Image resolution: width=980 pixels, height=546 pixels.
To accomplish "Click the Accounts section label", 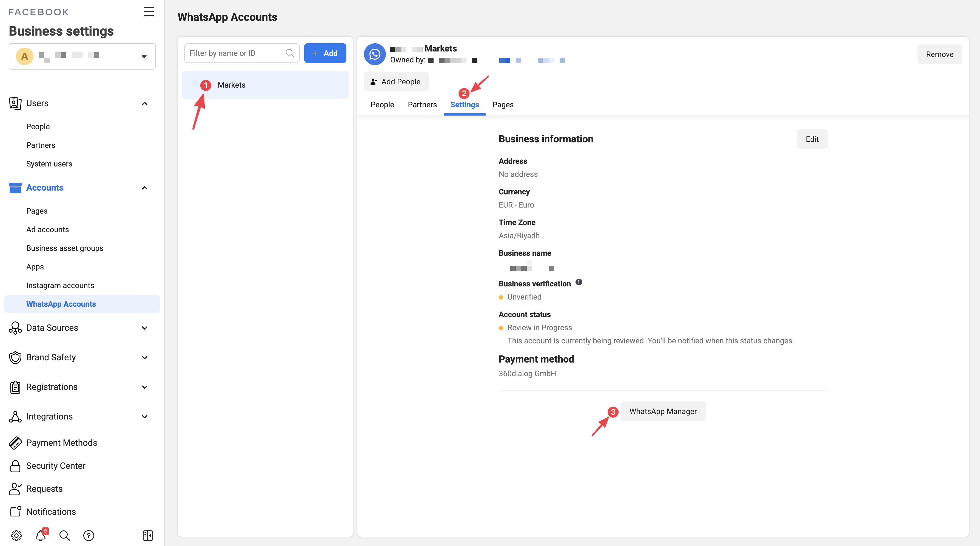I will coord(45,188).
